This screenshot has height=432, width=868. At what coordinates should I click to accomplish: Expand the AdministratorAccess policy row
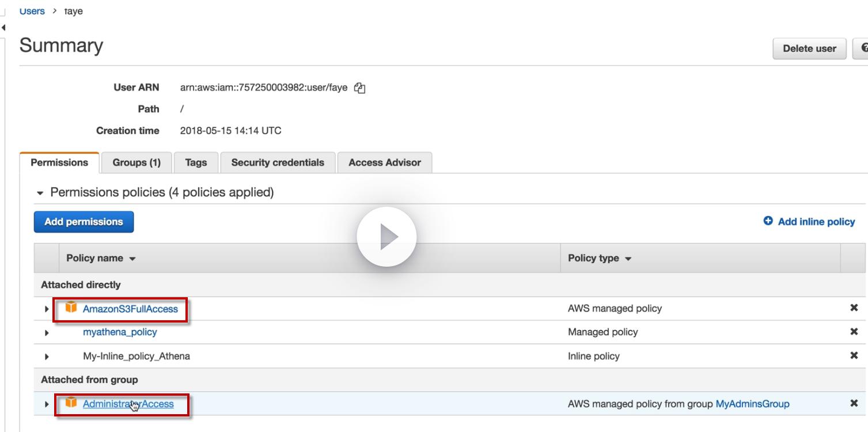(x=47, y=404)
